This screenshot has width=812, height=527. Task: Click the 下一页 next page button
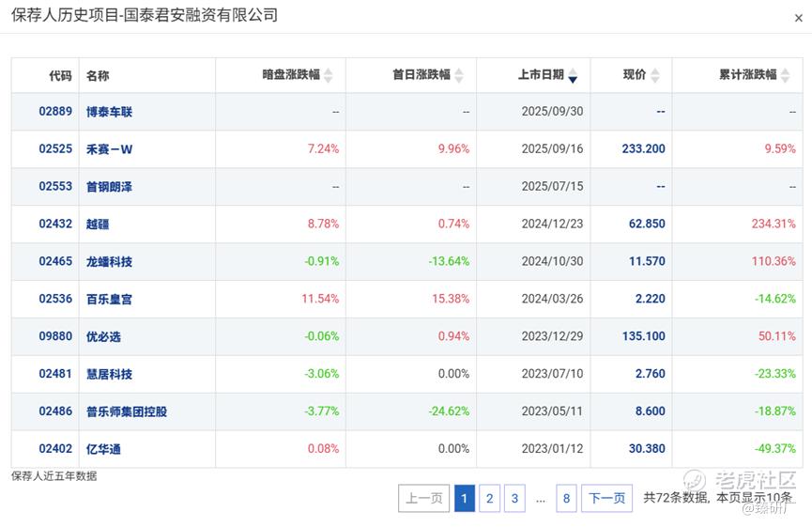[607, 499]
